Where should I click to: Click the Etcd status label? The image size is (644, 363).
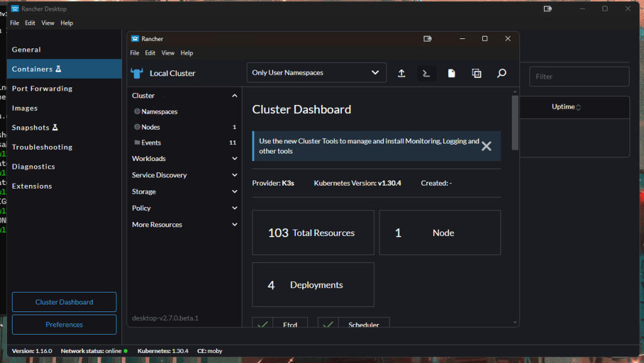(x=290, y=325)
